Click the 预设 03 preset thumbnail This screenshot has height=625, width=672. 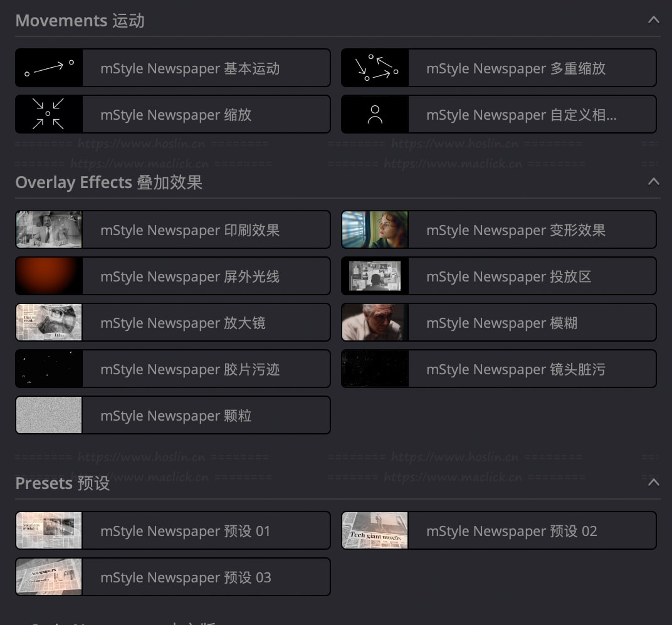(49, 577)
